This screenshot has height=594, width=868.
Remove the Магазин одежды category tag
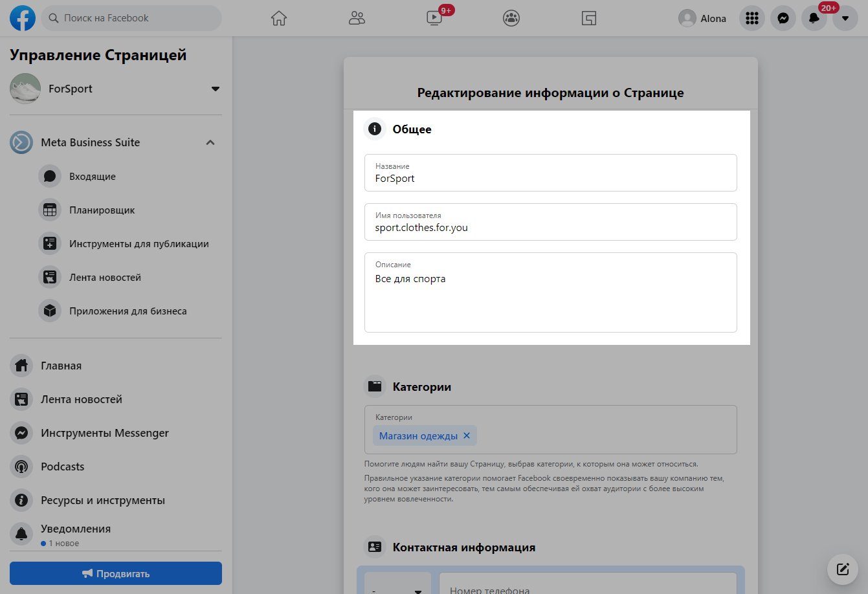467,435
